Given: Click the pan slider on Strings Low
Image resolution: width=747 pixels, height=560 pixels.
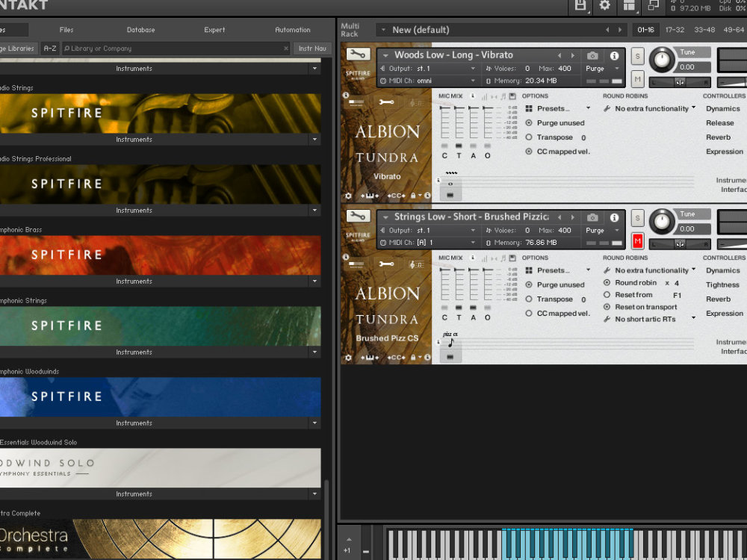Looking at the screenshot, I should point(680,244).
